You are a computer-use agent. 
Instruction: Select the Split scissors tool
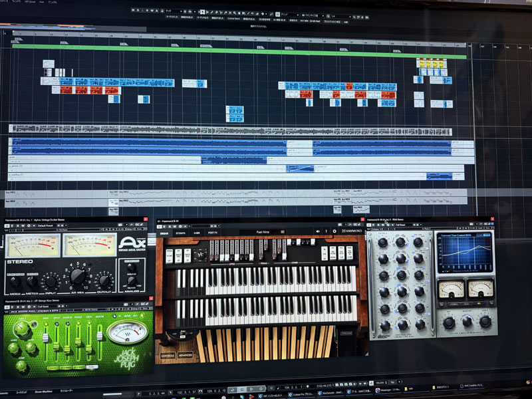click(x=221, y=13)
